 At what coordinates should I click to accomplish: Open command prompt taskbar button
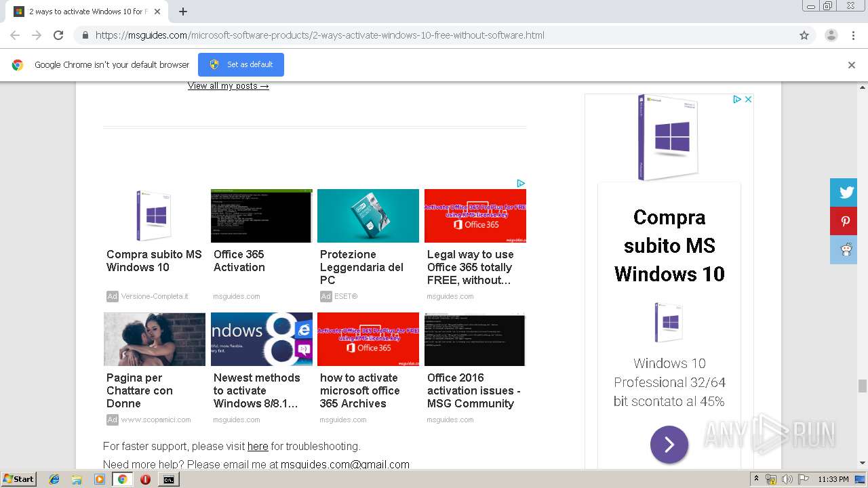pyautogui.click(x=168, y=479)
